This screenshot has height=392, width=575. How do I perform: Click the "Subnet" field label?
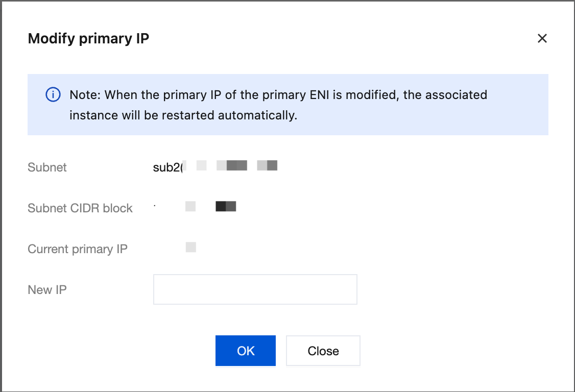pyautogui.click(x=47, y=167)
